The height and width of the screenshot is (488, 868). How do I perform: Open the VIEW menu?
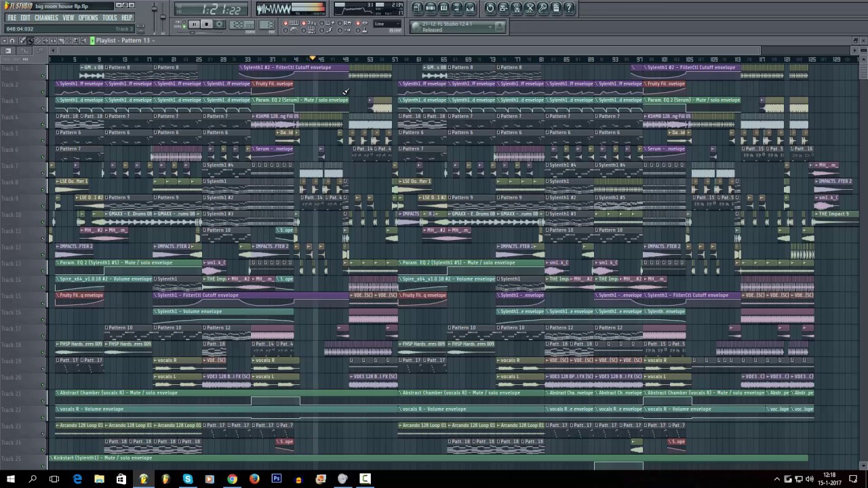tap(68, 18)
